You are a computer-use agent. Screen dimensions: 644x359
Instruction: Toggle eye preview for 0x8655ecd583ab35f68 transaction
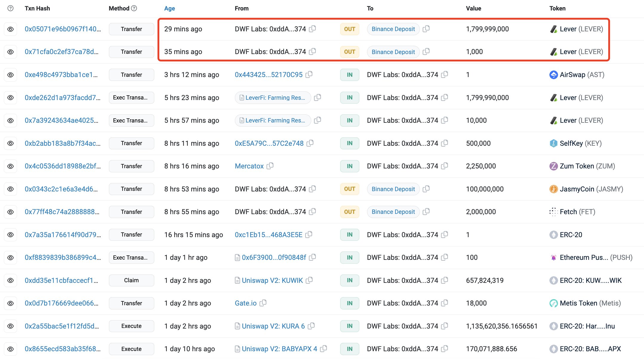[x=10, y=349]
